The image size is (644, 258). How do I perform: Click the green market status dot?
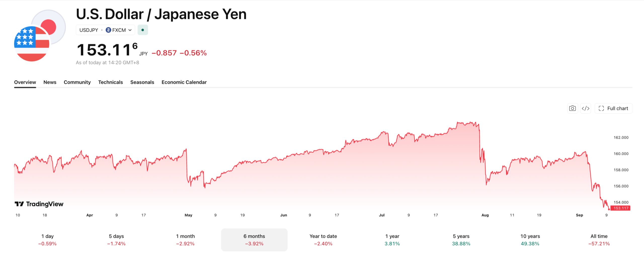tap(143, 30)
